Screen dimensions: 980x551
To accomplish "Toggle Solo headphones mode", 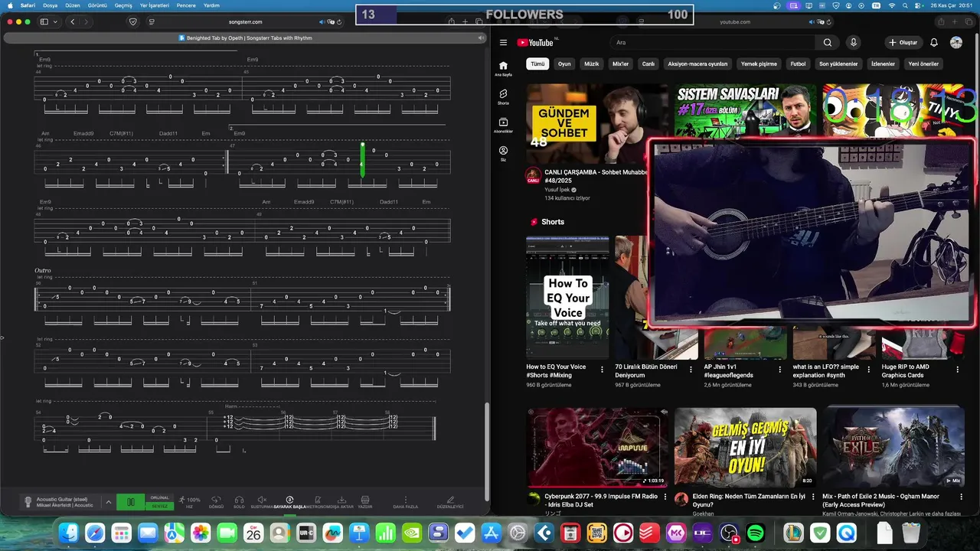I will [x=239, y=502].
